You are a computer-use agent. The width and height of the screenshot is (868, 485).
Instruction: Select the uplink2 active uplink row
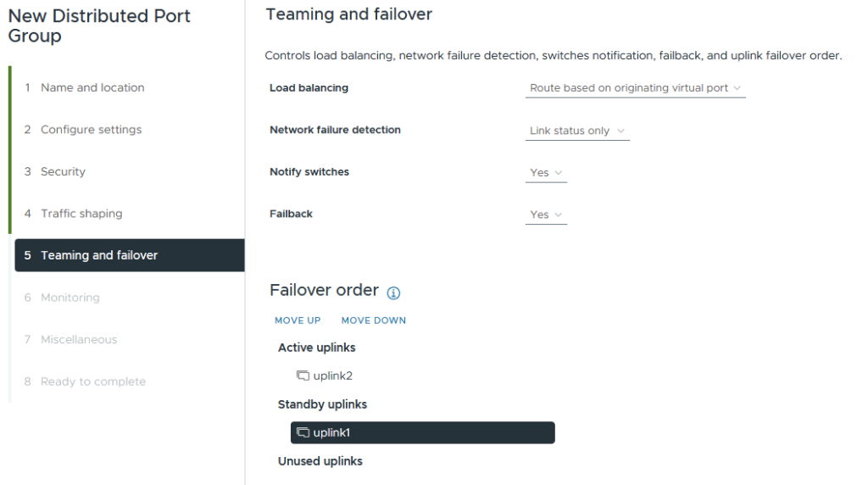[x=332, y=376]
